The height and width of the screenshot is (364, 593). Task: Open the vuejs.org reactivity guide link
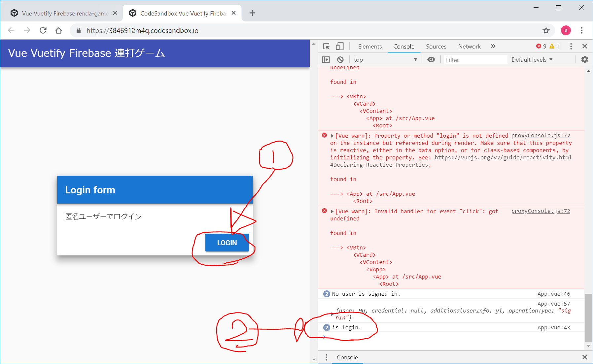[x=503, y=158]
